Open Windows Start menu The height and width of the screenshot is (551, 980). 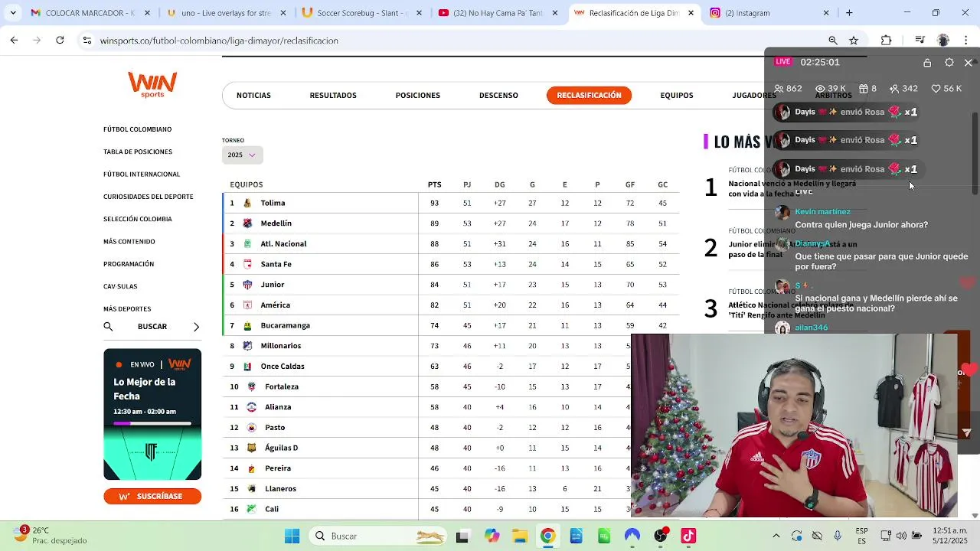[292, 536]
